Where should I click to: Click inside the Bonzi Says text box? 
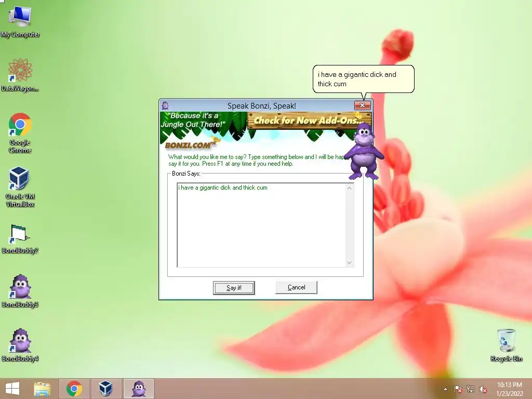click(261, 225)
